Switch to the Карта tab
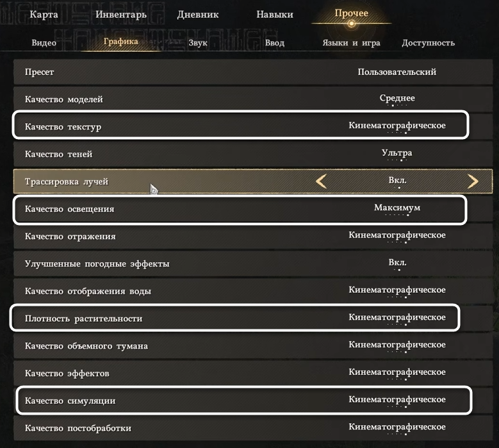Viewport: 499px width, 448px height. point(44,14)
